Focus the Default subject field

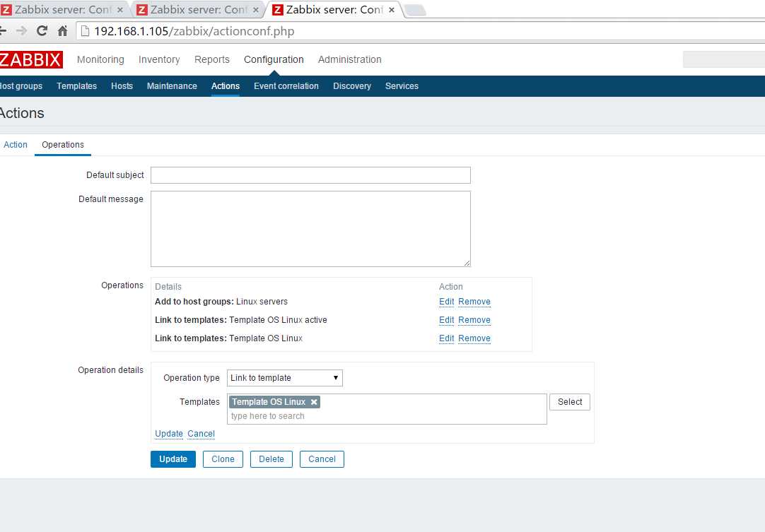tap(310, 175)
